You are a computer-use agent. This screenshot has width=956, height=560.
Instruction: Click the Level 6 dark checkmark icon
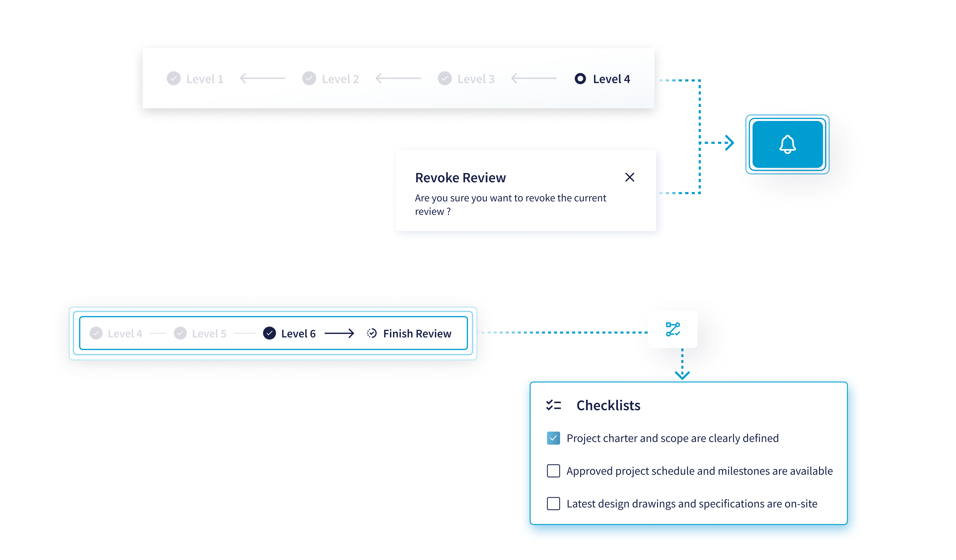[269, 333]
